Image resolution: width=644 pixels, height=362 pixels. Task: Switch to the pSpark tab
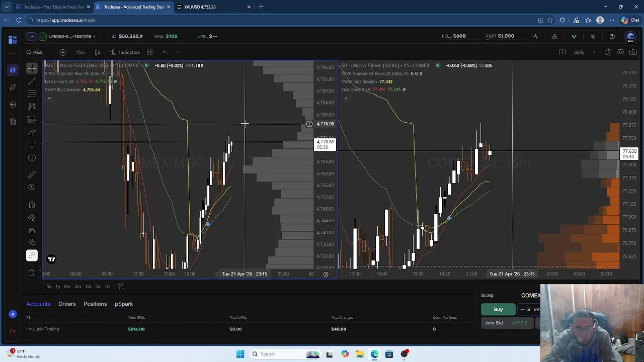coord(124,304)
